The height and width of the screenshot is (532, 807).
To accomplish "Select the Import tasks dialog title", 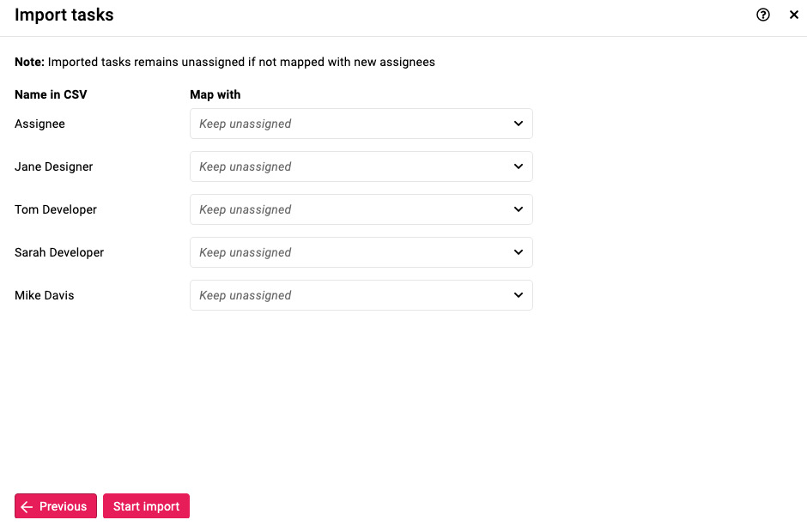I will click(64, 15).
